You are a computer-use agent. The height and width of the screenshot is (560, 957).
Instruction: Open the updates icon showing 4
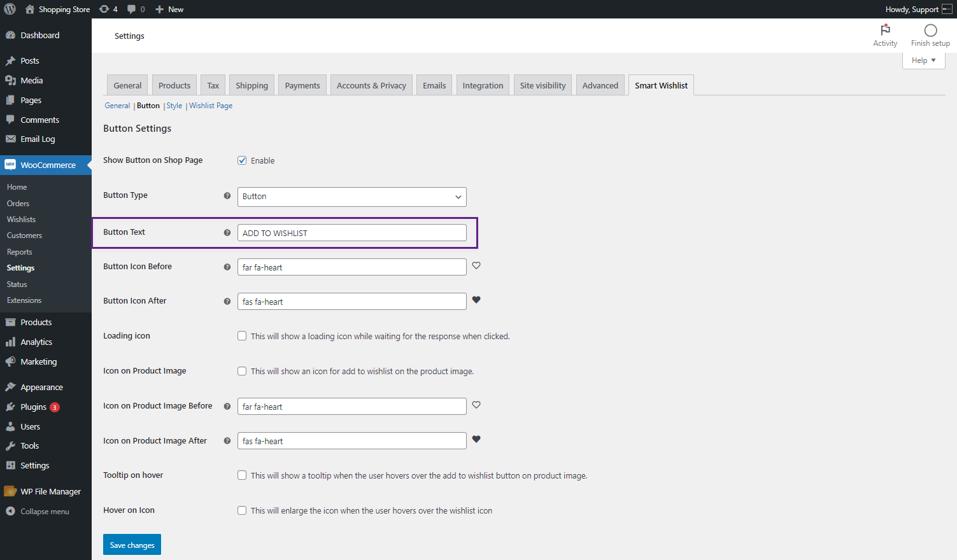(104, 9)
